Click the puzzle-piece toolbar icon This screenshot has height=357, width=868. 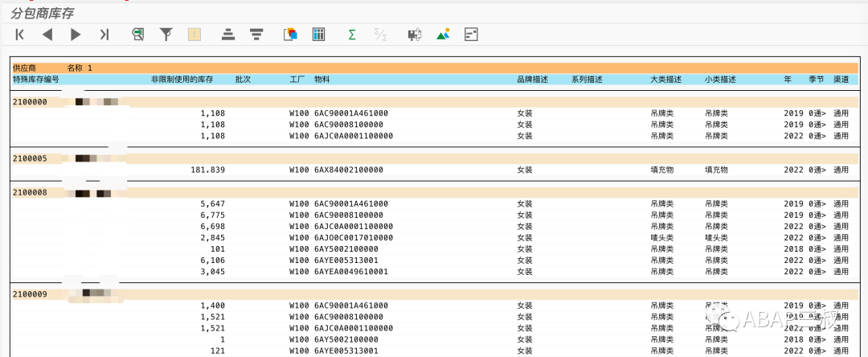[415, 35]
